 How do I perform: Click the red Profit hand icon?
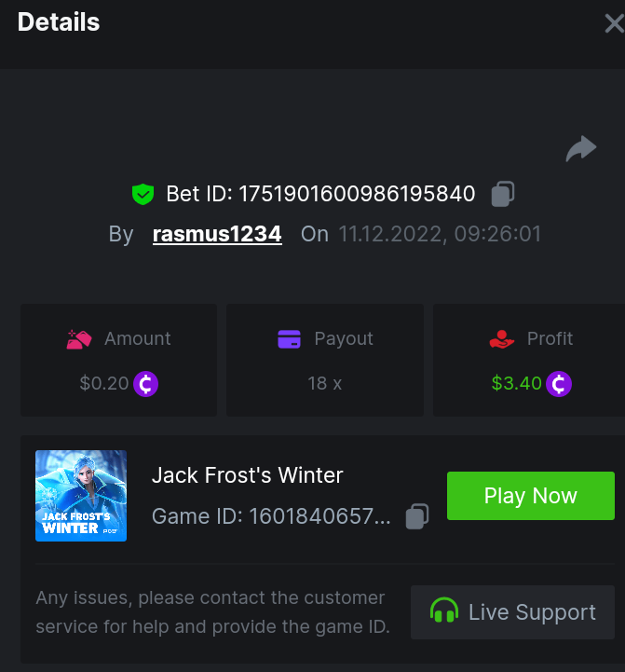[x=502, y=339]
